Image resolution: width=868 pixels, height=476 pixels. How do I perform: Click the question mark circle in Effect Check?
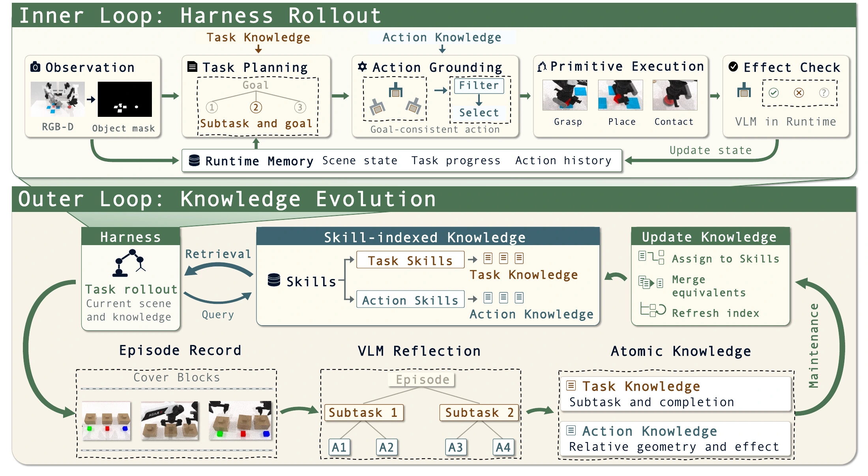[824, 93]
